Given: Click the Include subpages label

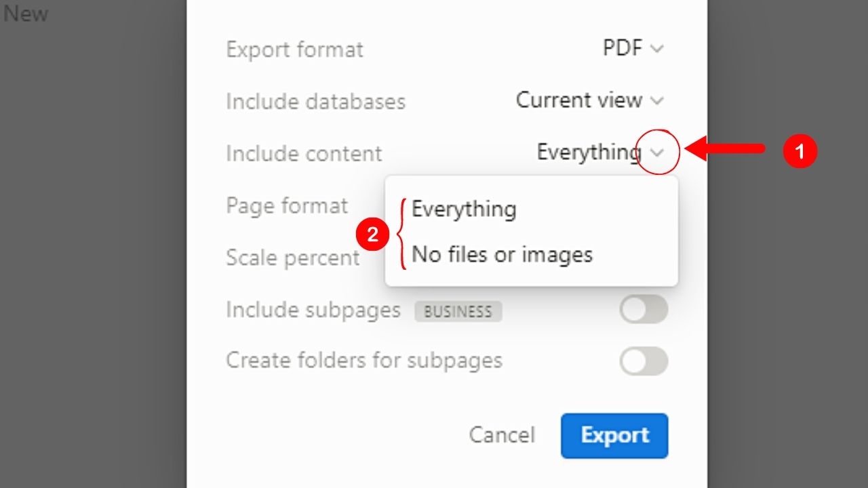Looking at the screenshot, I should tap(313, 310).
